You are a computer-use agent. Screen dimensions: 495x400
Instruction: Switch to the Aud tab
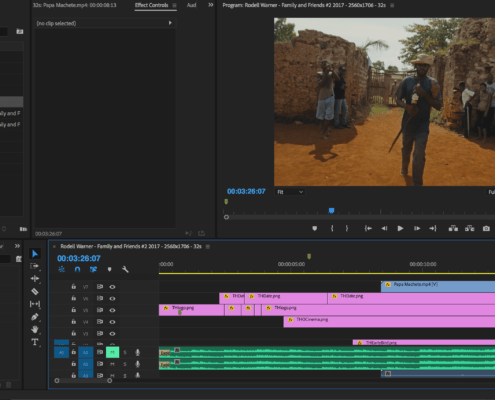click(191, 5)
